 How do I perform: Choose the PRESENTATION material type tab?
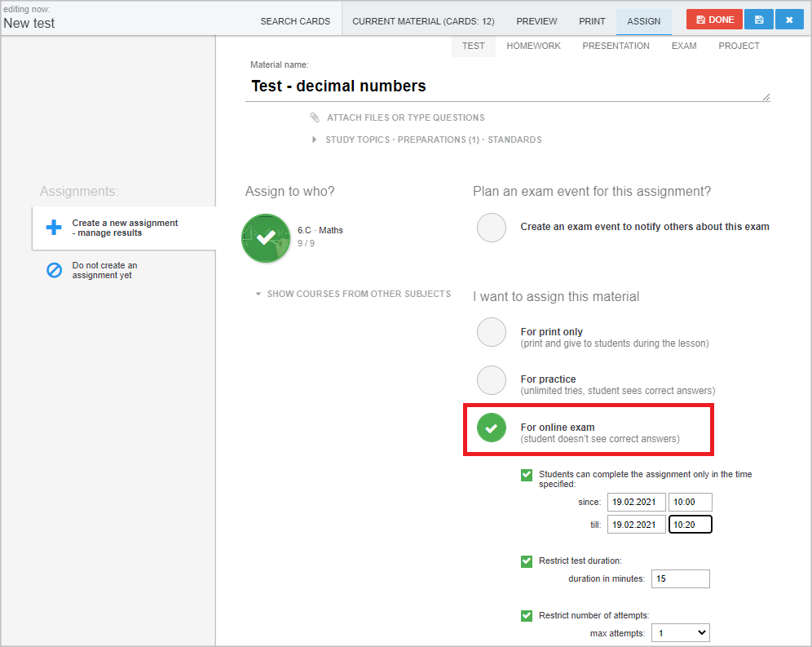coord(616,47)
